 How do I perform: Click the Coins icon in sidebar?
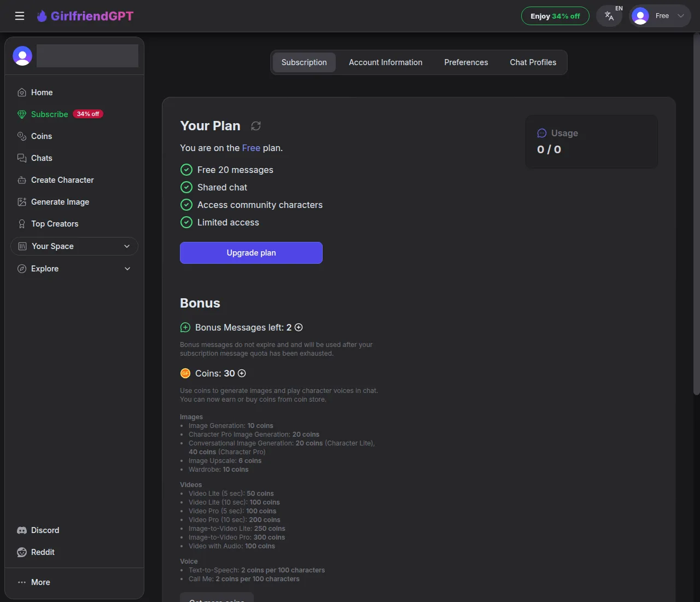[x=22, y=136]
